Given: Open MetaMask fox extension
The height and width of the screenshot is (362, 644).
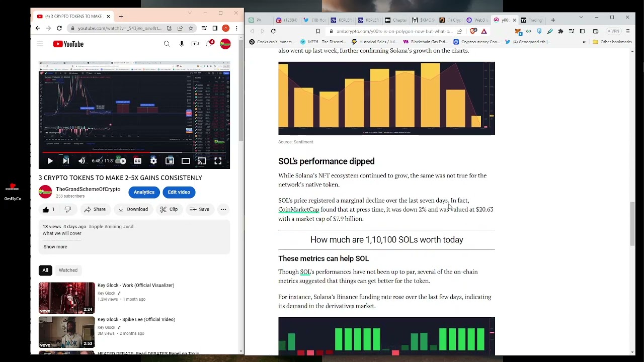Looking at the screenshot, I should click(x=518, y=31).
